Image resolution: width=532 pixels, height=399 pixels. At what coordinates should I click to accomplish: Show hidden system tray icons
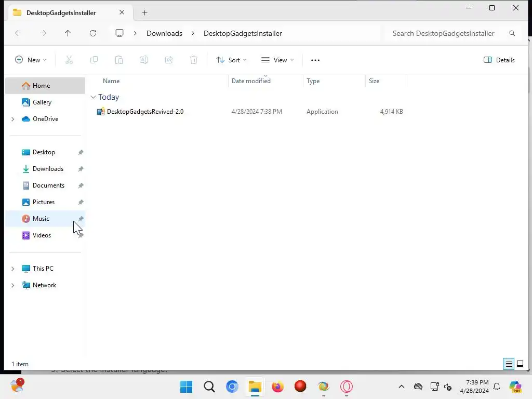pos(402,387)
